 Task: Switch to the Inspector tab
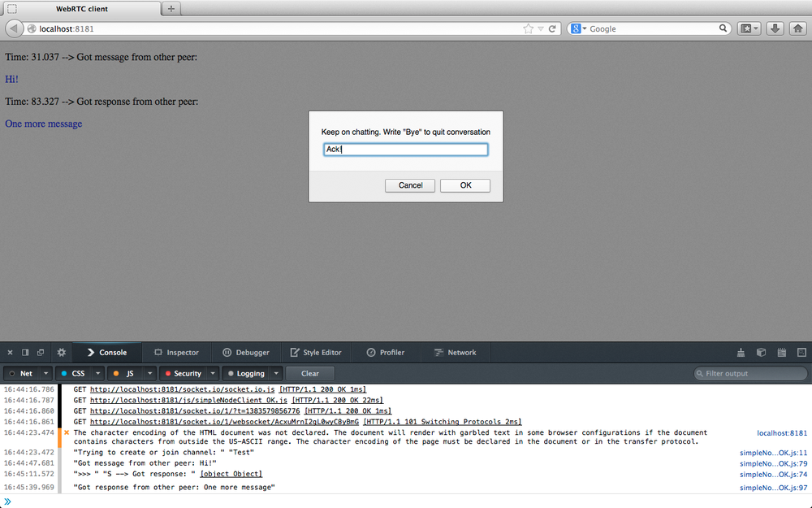[x=176, y=353]
